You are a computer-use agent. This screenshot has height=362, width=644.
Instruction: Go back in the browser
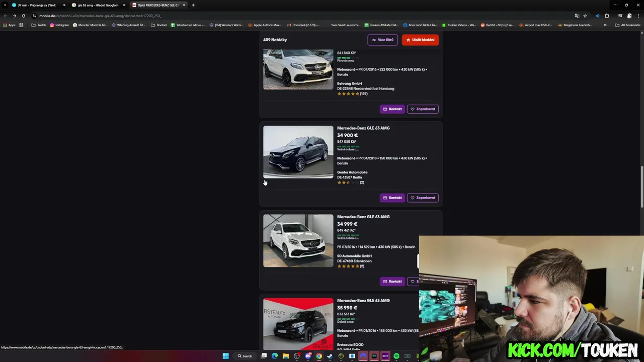point(6,16)
